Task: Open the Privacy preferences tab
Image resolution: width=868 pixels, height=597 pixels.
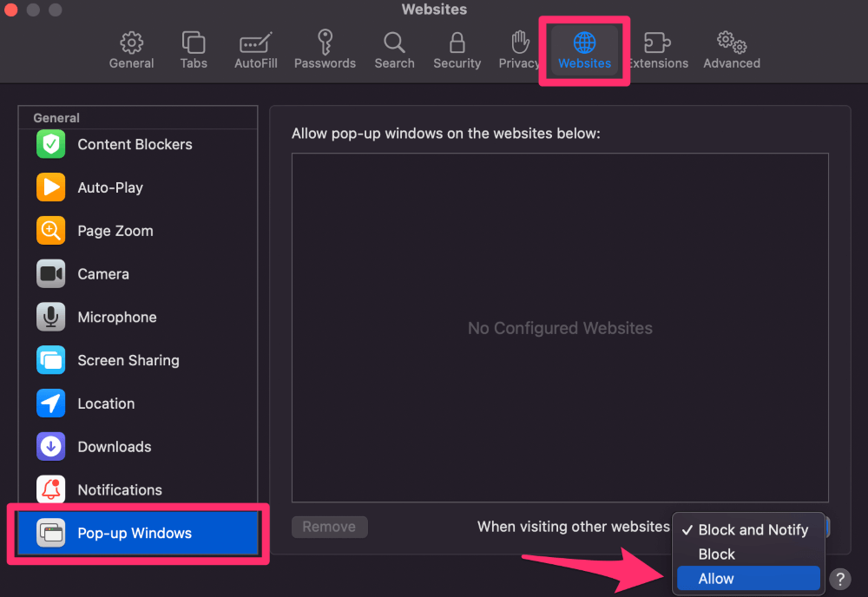Action: click(519, 50)
